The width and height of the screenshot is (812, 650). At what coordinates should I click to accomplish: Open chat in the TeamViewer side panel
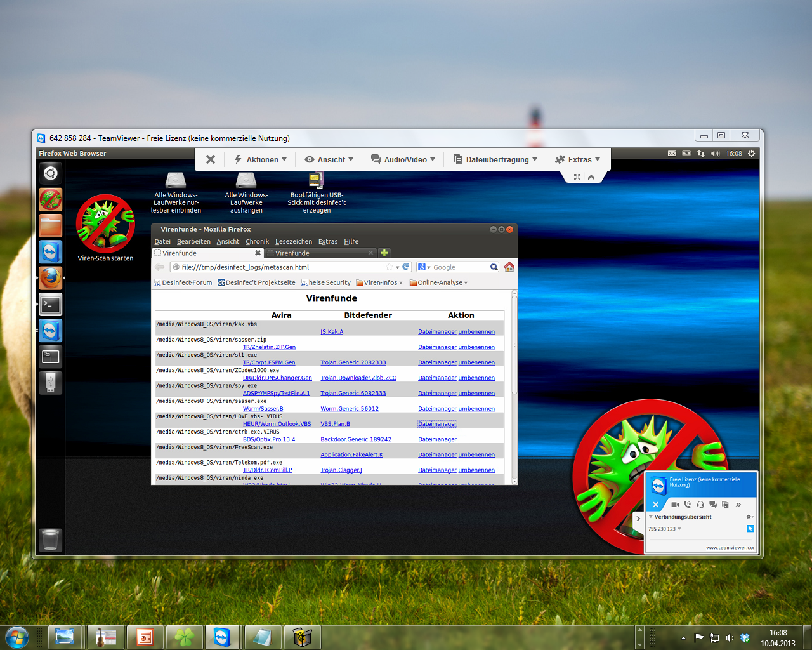(x=713, y=505)
